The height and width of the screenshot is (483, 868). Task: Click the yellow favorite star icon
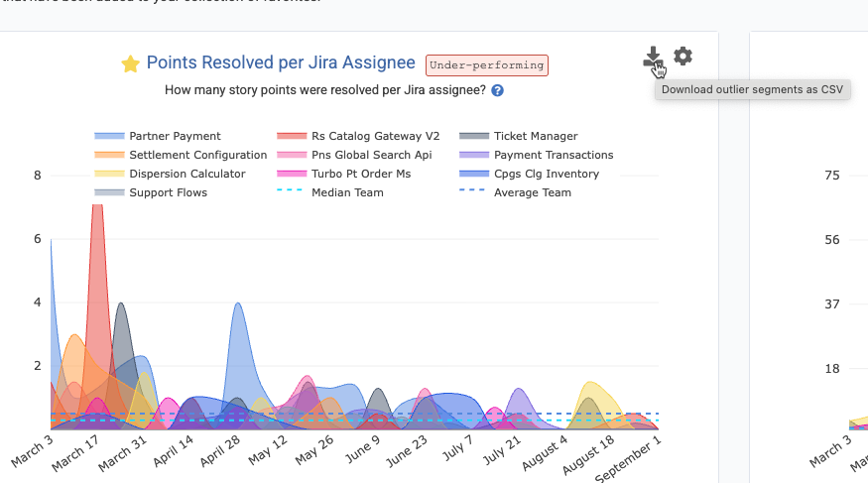point(130,64)
